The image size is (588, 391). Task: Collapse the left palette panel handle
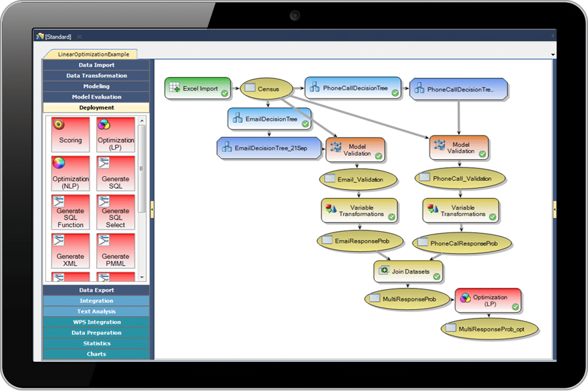[152, 208]
